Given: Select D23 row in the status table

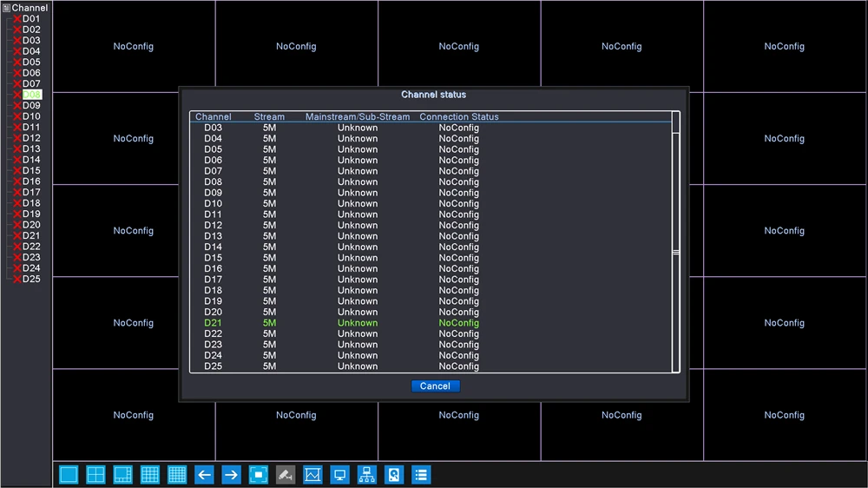Looking at the screenshot, I should click(x=431, y=345).
